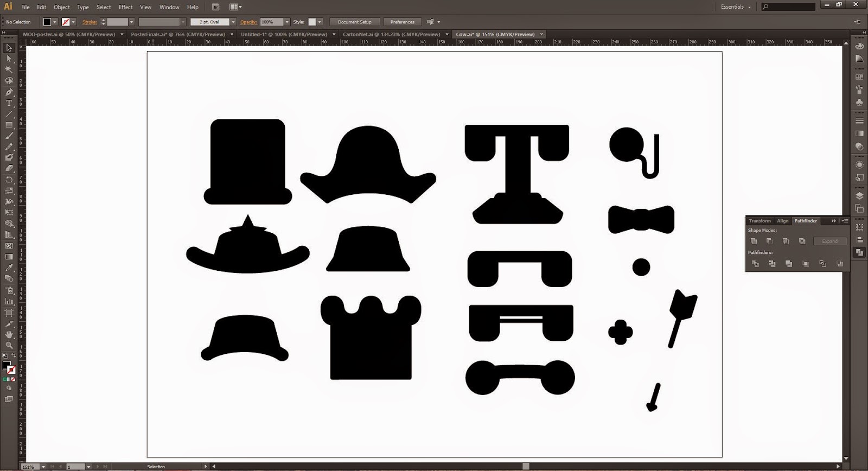Select the Line Segment tool
The width and height of the screenshot is (868, 471).
pyautogui.click(x=9, y=114)
